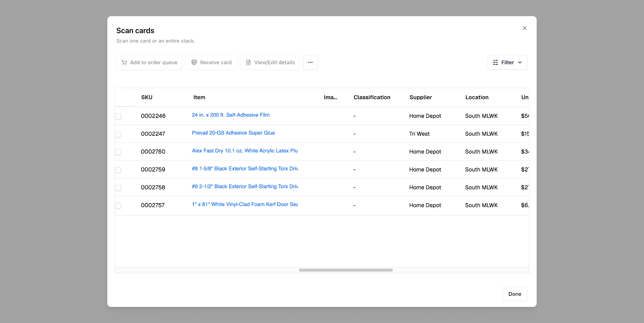Toggle checkbox for SKU 0002759

pyautogui.click(x=118, y=170)
